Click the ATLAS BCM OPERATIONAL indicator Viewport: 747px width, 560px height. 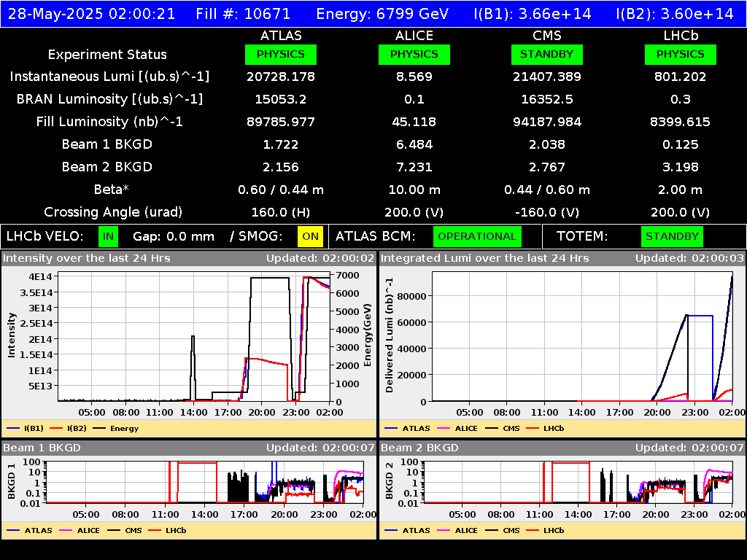point(477,237)
